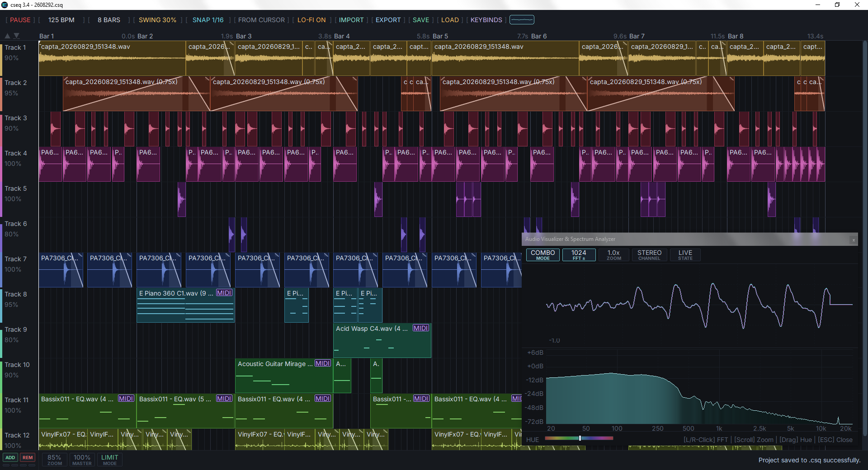Change the 8 BARS length setting
The image size is (868, 470).
(109, 20)
